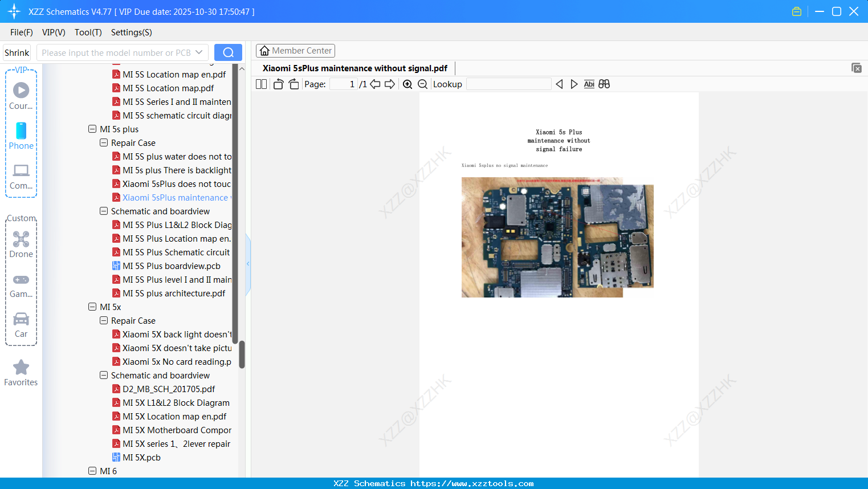Expand the MI 6 tree node
This screenshot has height=489, width=868.
[x=92, y=471]
